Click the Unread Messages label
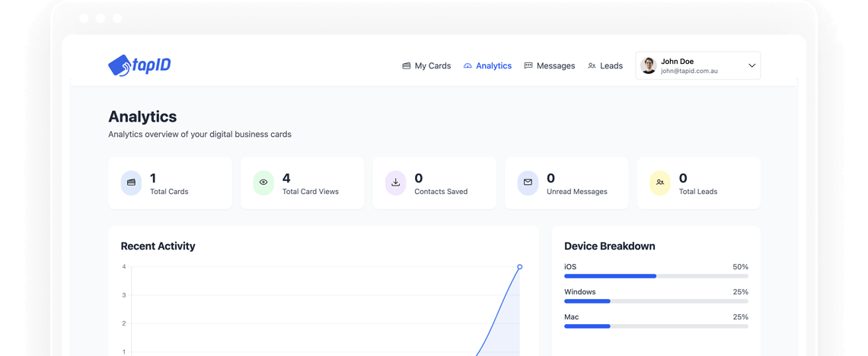 point(577,192)
